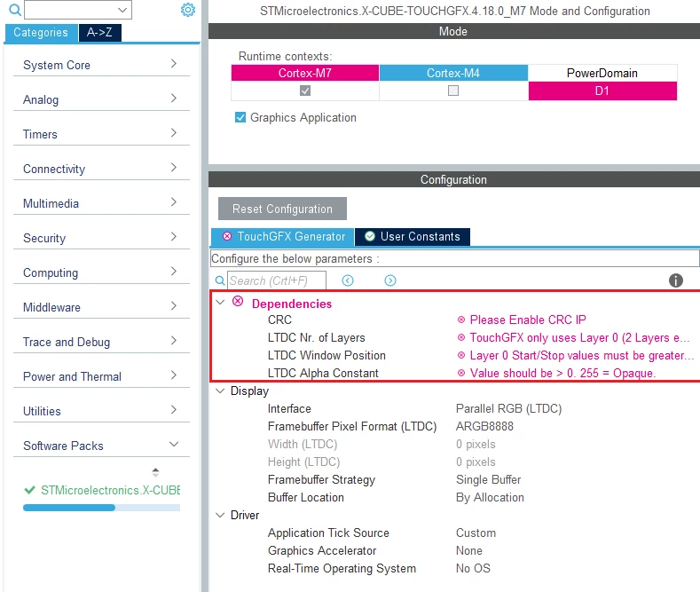700x592 pixels.
Task: Open the gear settings icon above categories
Action: [x=188, y=10]
